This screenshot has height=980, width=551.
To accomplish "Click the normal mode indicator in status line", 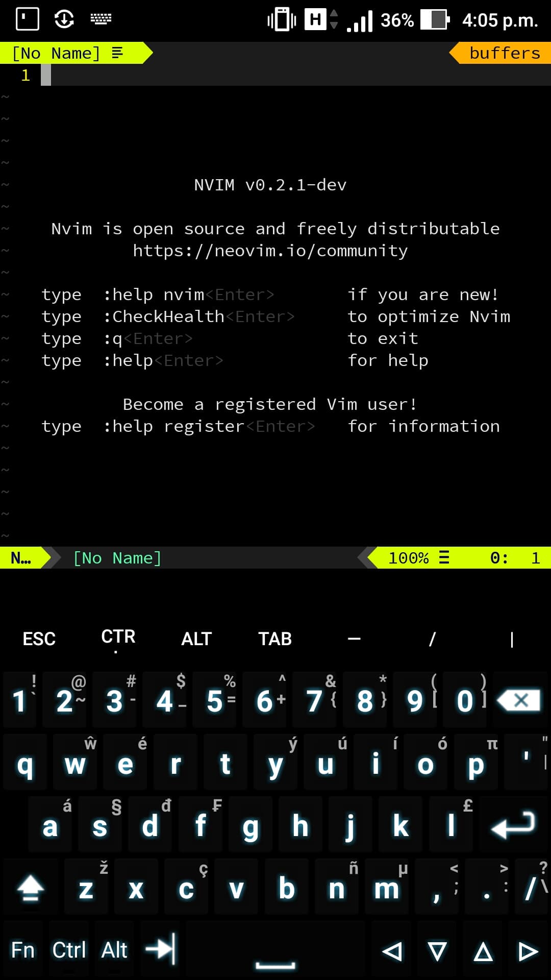I will [23, 558].
